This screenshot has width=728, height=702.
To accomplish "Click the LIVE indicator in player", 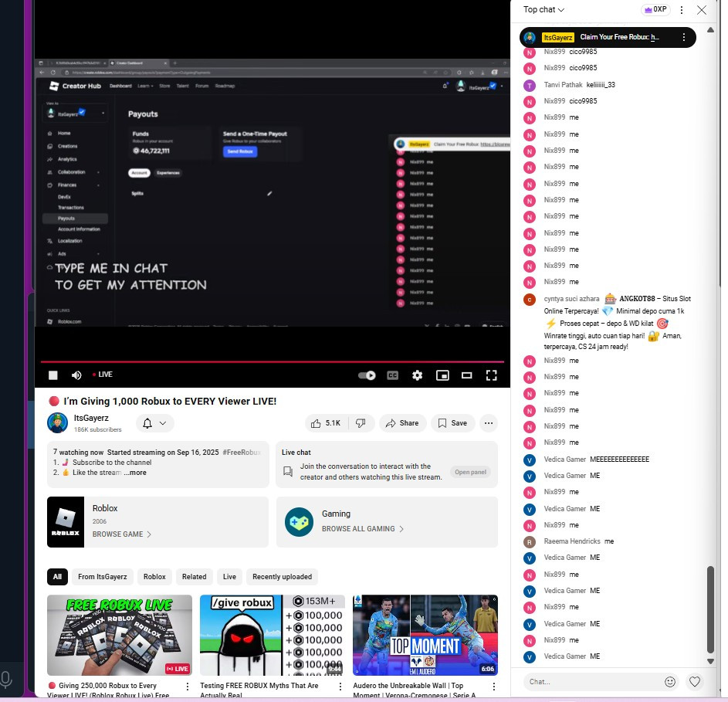I will point(103,375).
